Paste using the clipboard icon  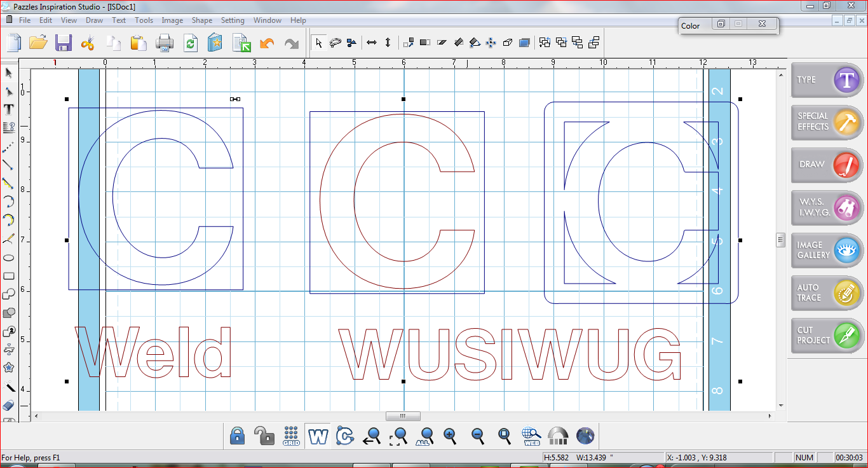(139, 43)
